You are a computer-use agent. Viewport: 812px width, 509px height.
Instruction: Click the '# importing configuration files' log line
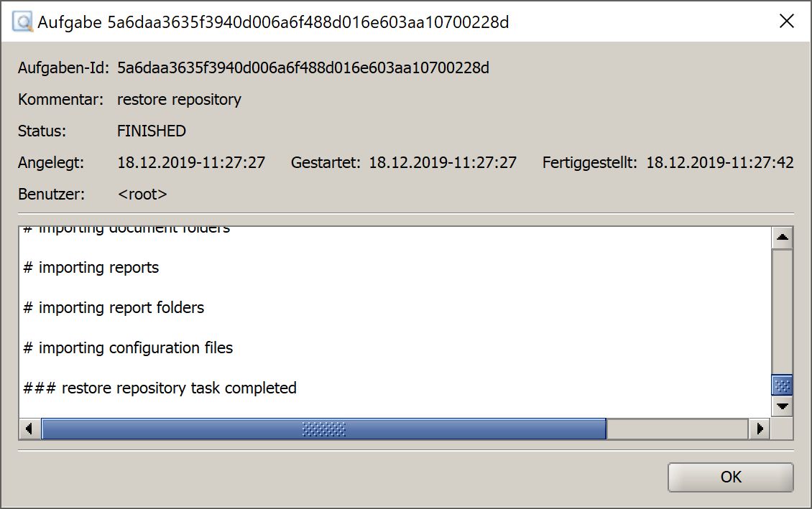click(x=128, y=348)
